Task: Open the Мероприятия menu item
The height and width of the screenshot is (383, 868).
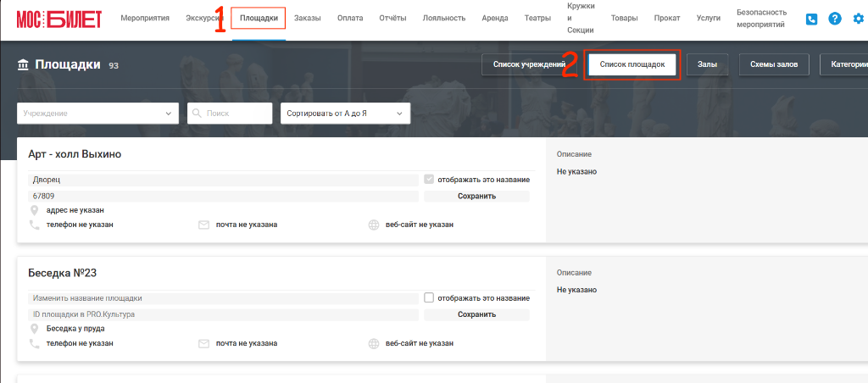Action: (145, 19)
